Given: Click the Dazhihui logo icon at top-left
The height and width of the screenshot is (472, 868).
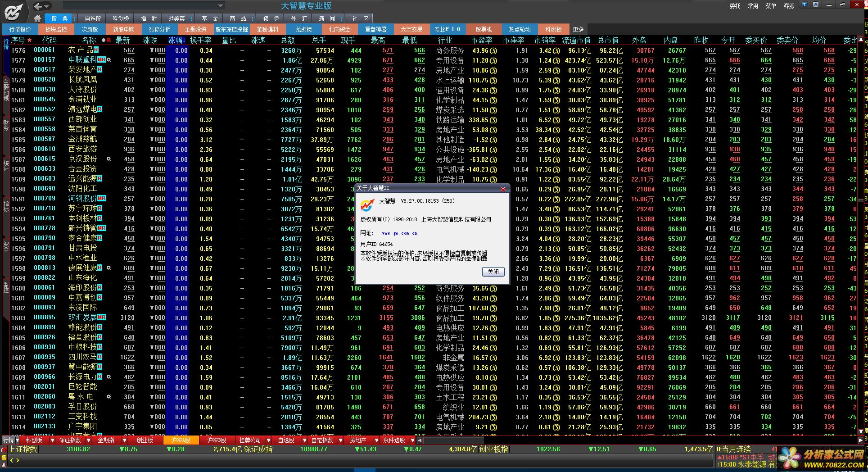Looking at the screenshot, I should (14, 11).
